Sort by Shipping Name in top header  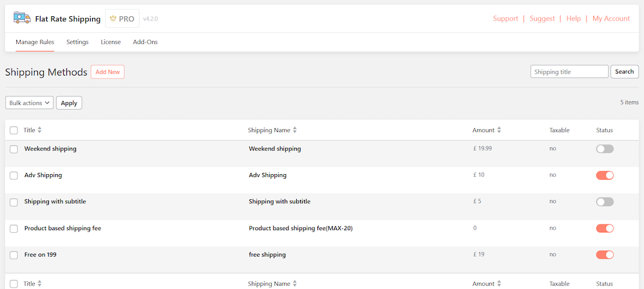pyautogui.click(x=295, y=130)
